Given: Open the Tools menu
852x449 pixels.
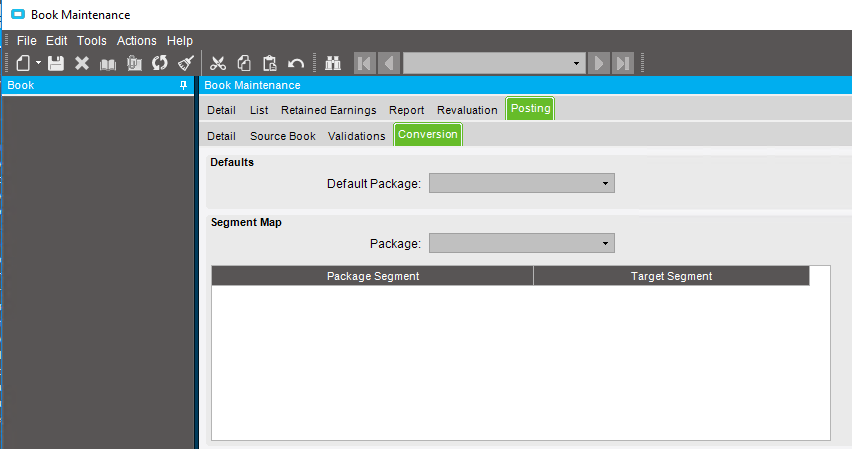Looking at the screenshot, I should pos(91,41).
